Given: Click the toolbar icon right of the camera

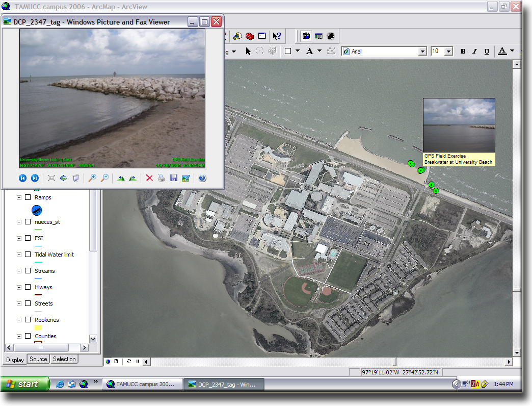Looking at the screenshot, I should [x=318, y=36].
